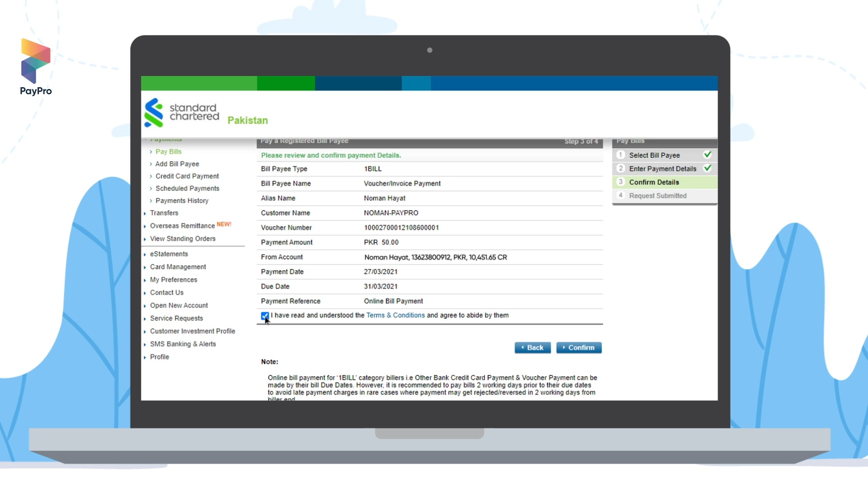This screenshot has width=868, height=488.
Task: Click voucher number 1000270001210860000 1
Action: [401, 228]
